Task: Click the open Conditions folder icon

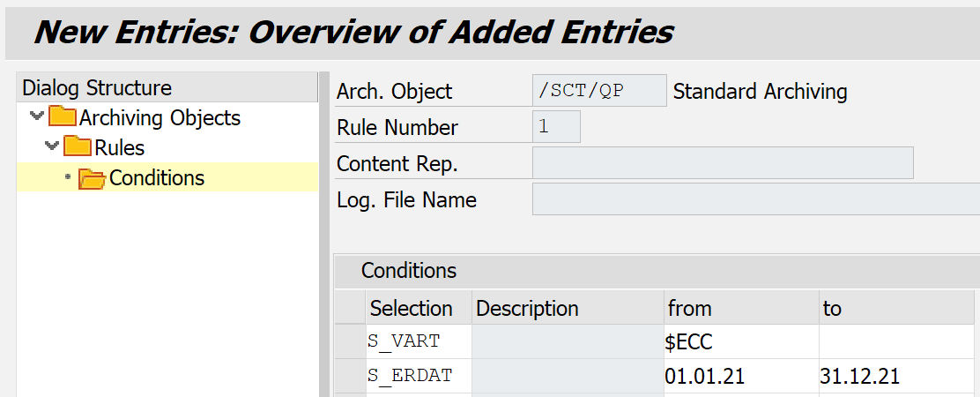Action: point(92,178)
